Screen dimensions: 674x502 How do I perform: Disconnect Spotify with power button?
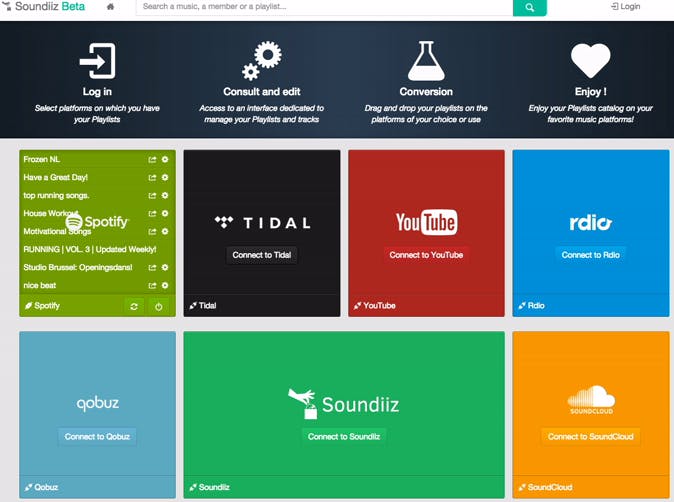click(159, 306)
